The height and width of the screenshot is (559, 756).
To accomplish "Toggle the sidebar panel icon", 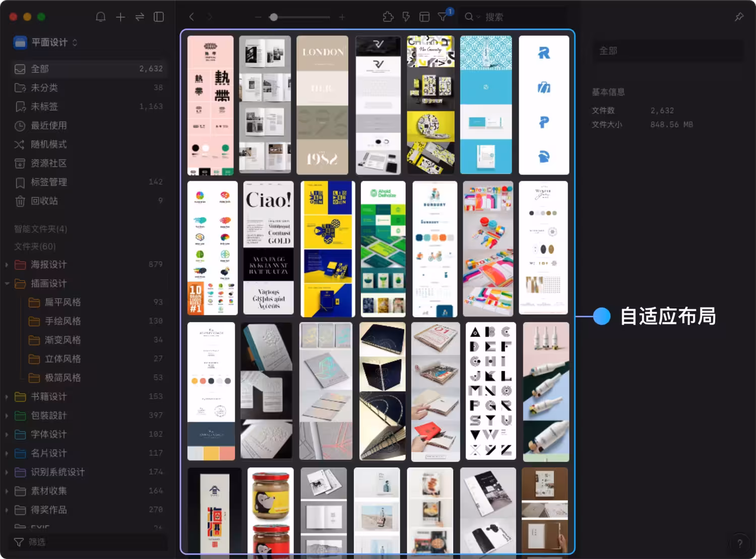I will pyautogui.click(x=159, y=17).
